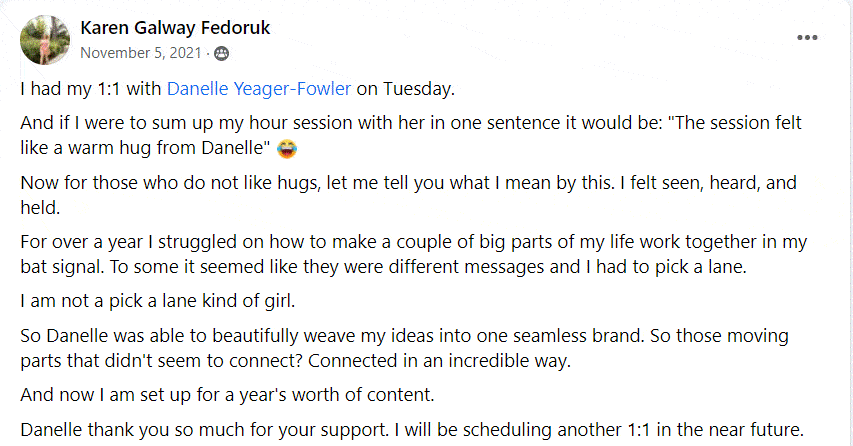Click the quoted text "like a warm hug from Danelle"

tap(140, 150)
